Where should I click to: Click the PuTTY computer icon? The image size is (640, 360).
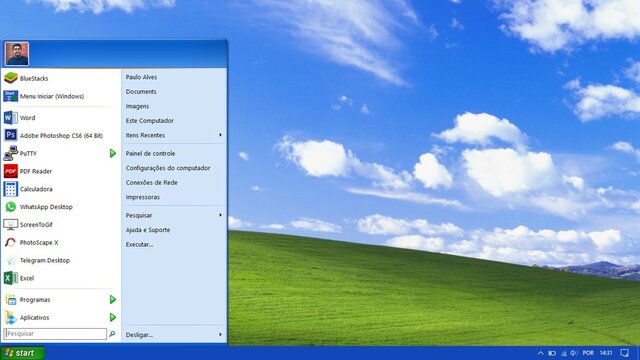click(11, 153)
